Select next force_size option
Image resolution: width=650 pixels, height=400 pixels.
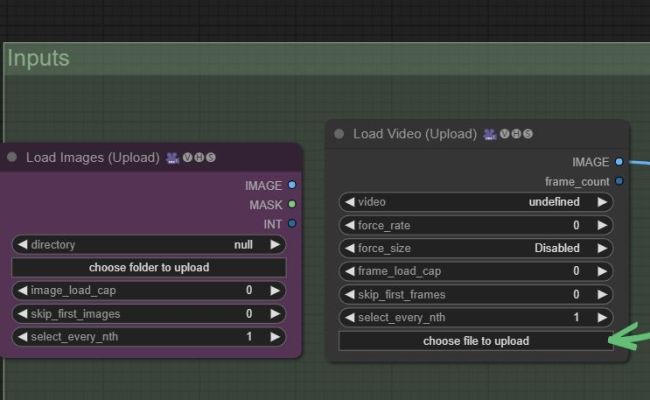pos(602,248)
